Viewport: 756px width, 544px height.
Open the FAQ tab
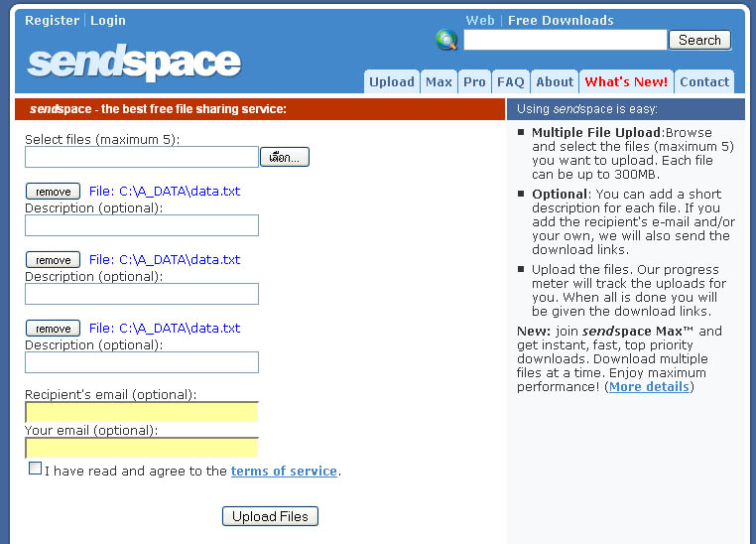510,81
